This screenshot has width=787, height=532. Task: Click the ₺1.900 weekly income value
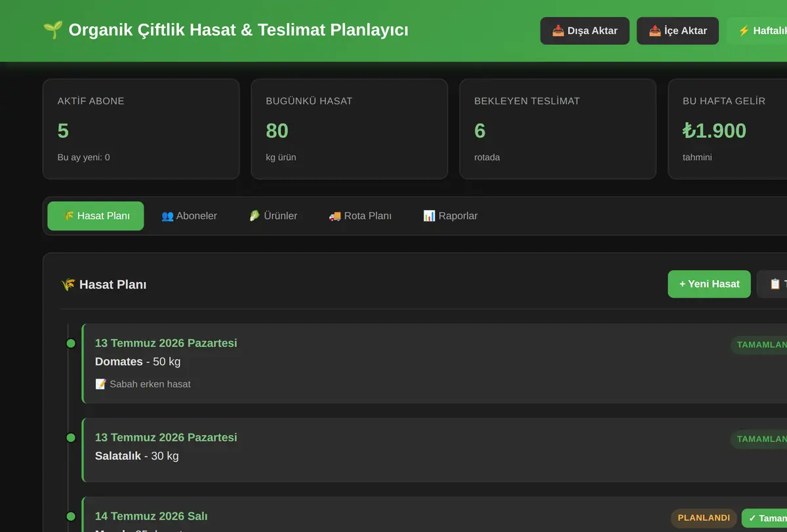click(x=714, y=131)
